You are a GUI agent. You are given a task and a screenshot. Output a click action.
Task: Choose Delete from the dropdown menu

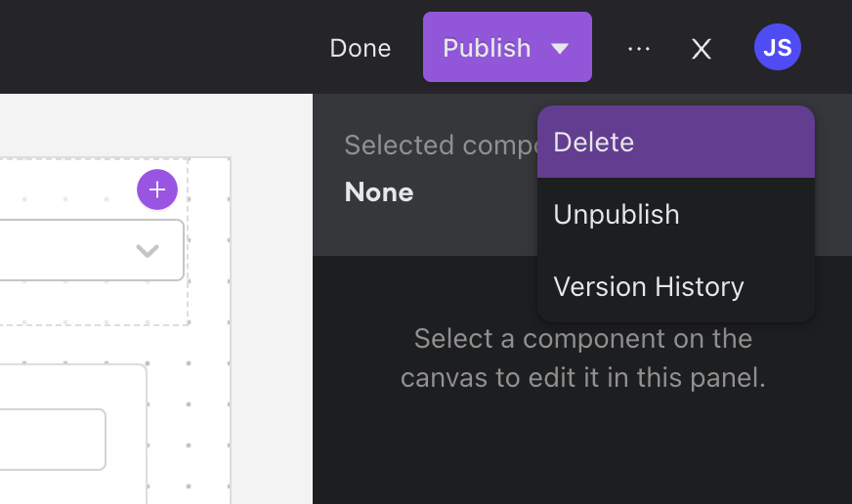(675, 143)
